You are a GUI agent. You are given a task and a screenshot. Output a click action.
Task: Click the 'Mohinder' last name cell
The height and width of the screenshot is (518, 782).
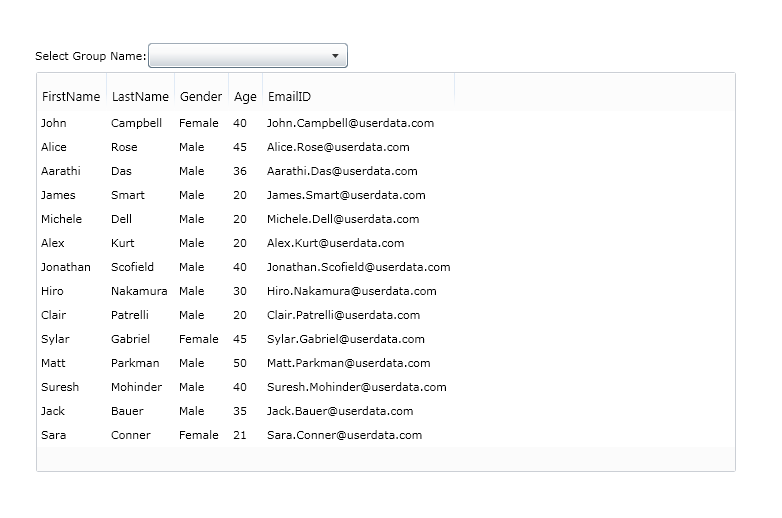pos(136,386)
